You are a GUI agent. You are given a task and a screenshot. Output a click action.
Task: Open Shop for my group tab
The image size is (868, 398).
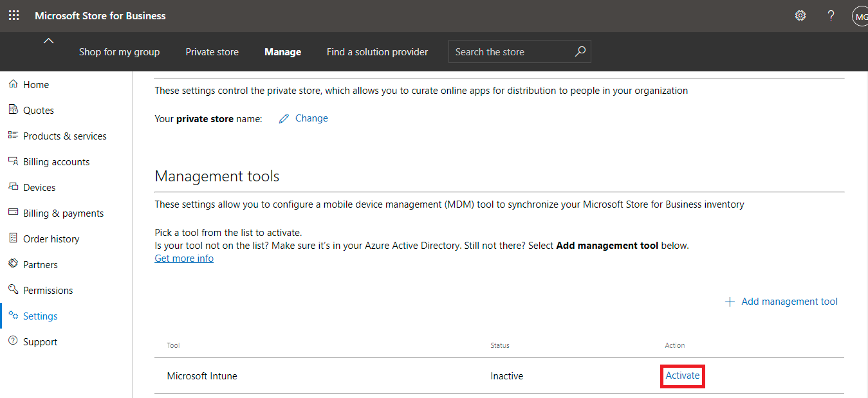pyautogui.click(x=119, y=52)
